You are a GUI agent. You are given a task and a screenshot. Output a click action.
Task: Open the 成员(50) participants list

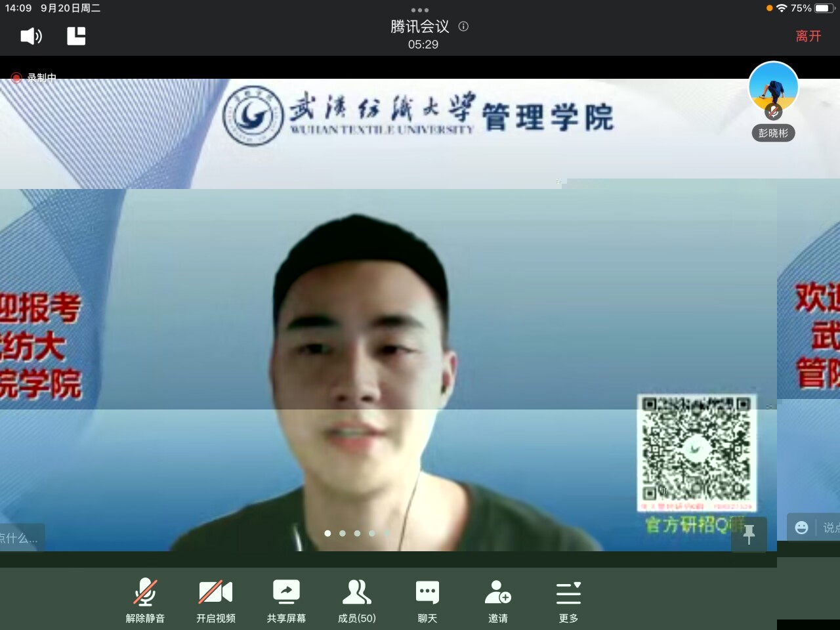[x=357, y=600]
